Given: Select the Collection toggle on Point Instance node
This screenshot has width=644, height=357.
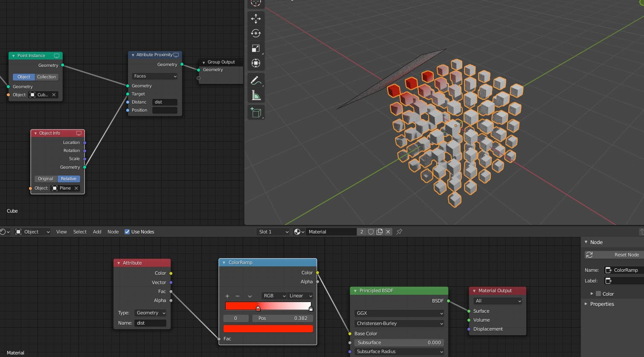Looking at the screenshot, I should pyautogui.click(x=46, y=77).
